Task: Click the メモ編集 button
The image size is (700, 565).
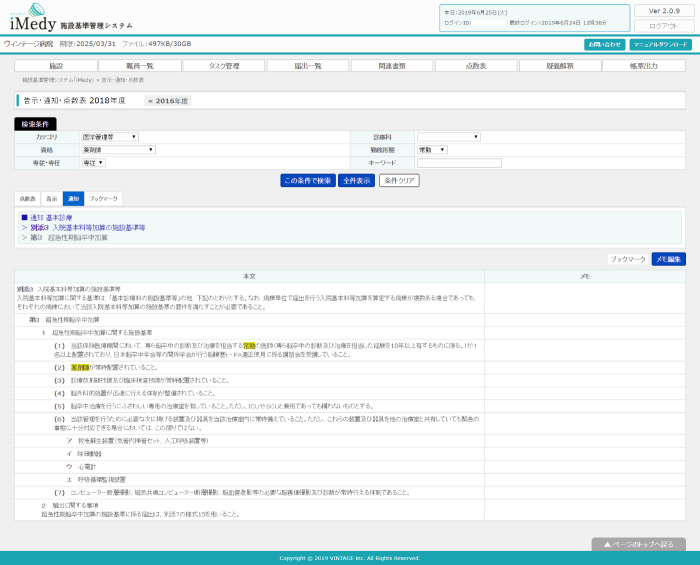Action: pos(668,259)
